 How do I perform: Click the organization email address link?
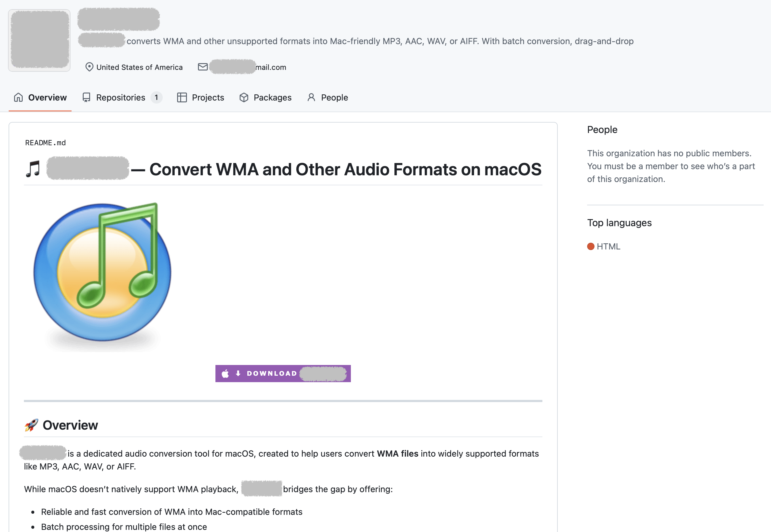click(x=247, y=67)
